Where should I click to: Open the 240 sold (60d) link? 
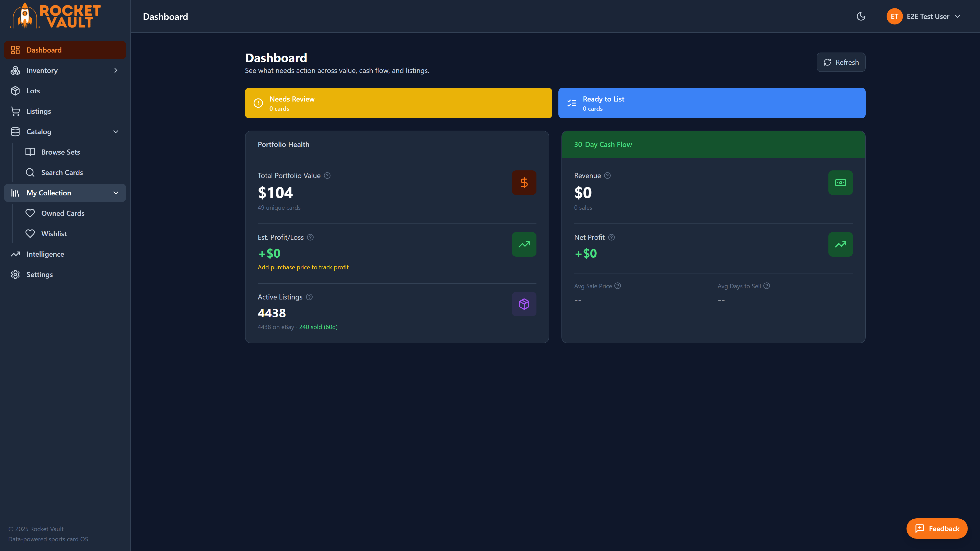click(318, 327)
